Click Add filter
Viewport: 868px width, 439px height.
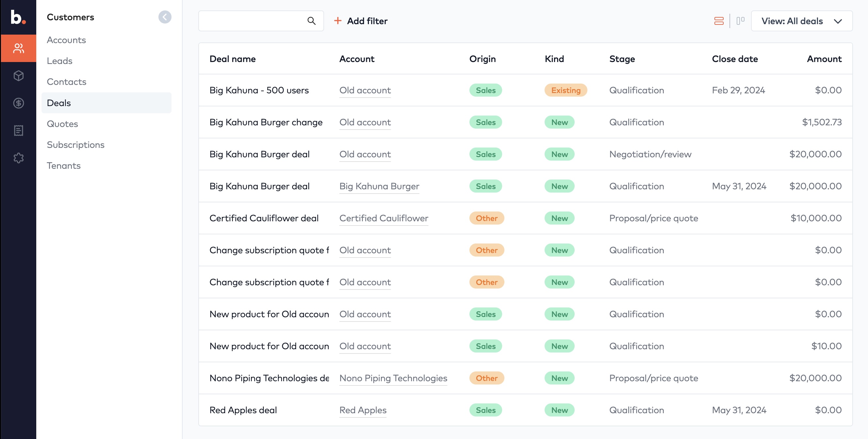click(361, 21)
